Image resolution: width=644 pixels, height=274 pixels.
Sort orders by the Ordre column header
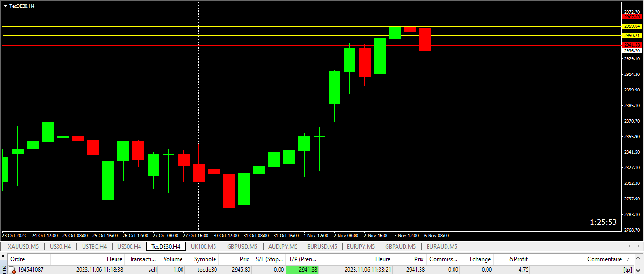click(x=29, y=259)
